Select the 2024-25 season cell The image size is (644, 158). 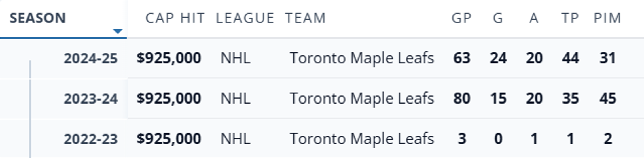(x=91, y=58)
